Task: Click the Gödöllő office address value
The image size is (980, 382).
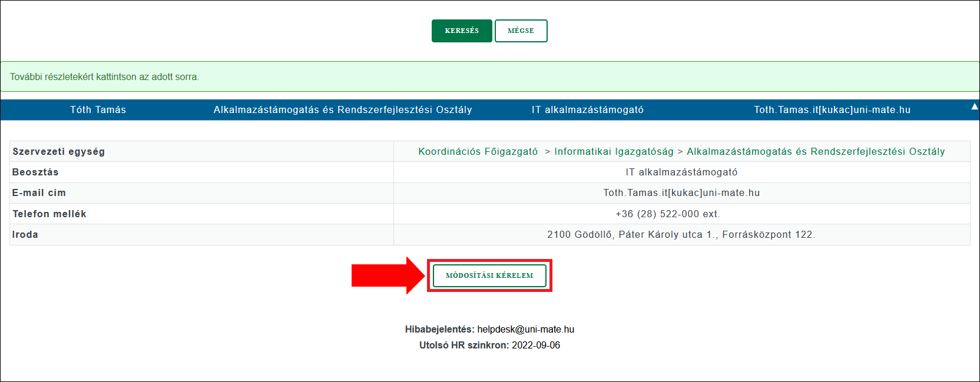Action: (x=681, y=235)
